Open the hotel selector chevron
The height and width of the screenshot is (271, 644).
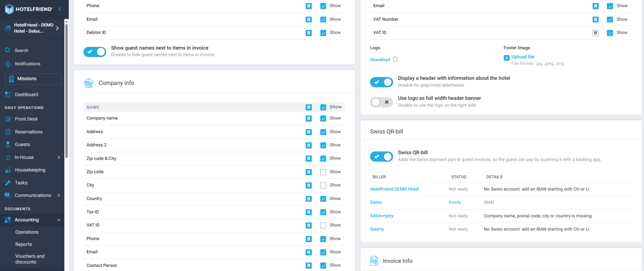point(57,29)
